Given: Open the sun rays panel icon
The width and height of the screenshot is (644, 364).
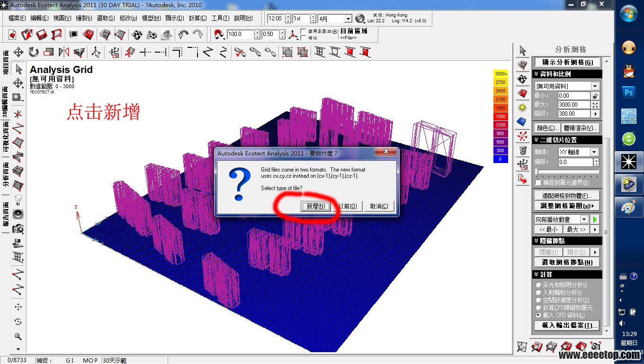Looking at the screenshot, I should coord(522,107).
